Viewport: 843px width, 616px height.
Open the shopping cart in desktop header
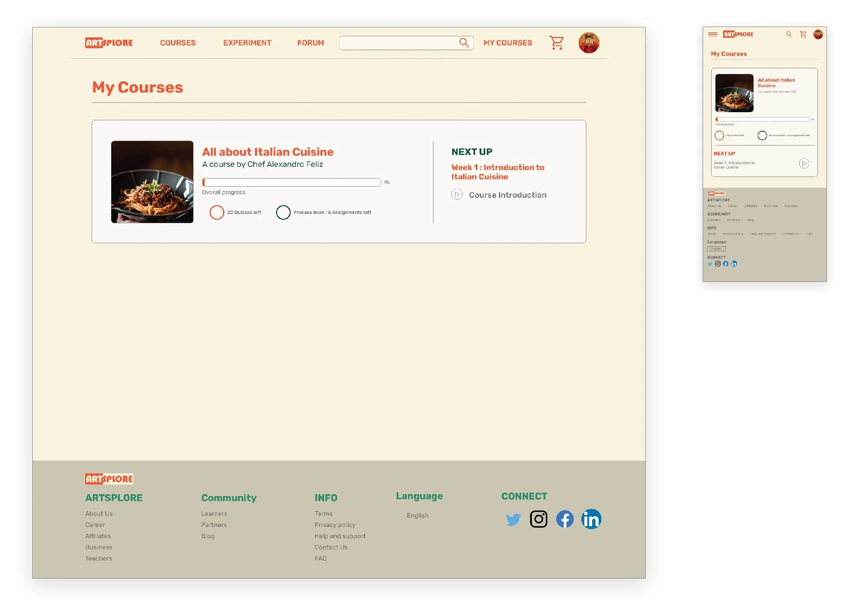556,43
